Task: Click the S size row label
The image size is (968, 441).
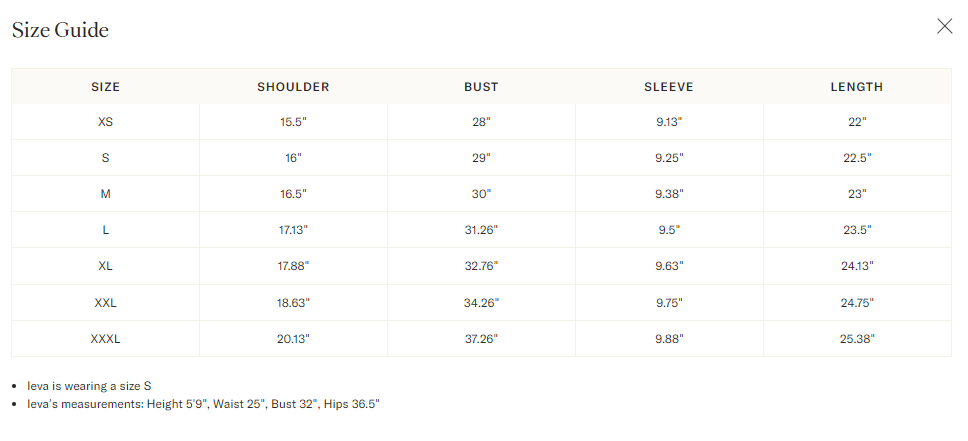Action: point(105,158)
